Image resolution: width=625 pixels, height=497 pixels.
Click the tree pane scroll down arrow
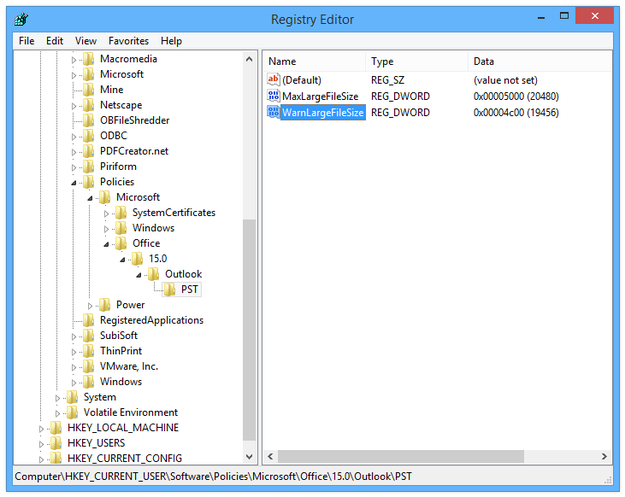[x=249, y=457]
